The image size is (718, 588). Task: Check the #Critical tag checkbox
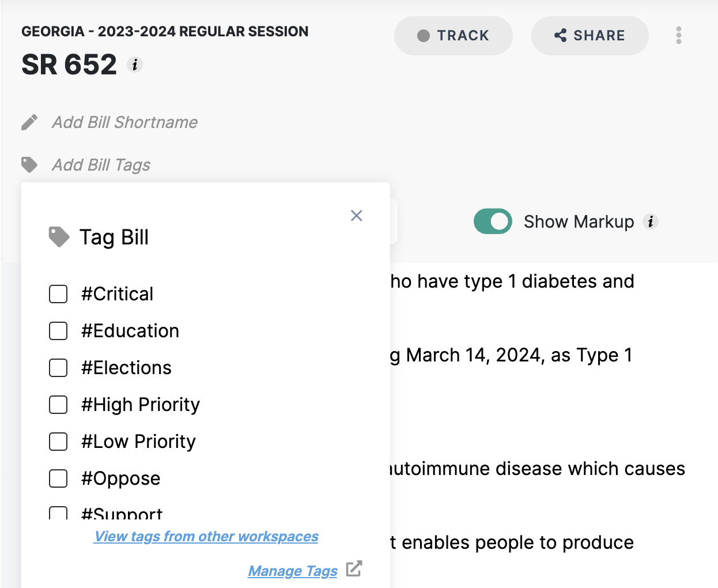(x=58, y=294)
